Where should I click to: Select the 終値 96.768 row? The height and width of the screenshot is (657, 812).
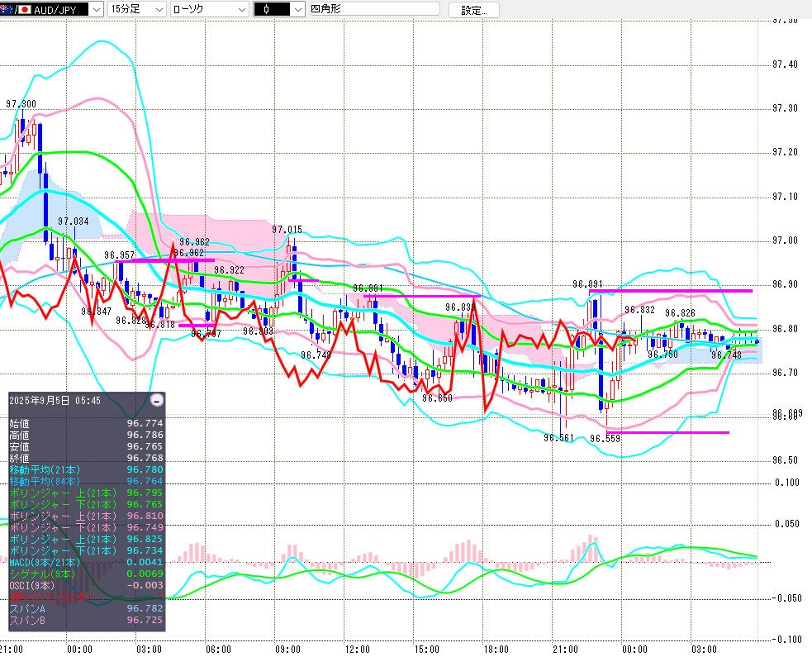point(87,458)
